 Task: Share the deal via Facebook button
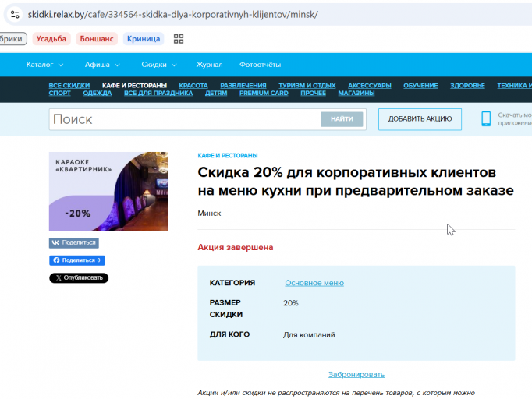point(77,260)
